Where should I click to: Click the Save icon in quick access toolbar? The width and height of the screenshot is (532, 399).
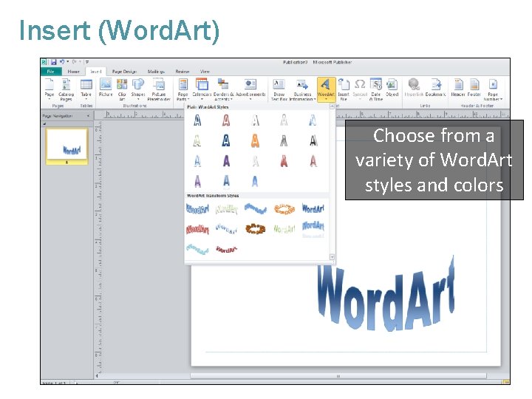(54, 62)
